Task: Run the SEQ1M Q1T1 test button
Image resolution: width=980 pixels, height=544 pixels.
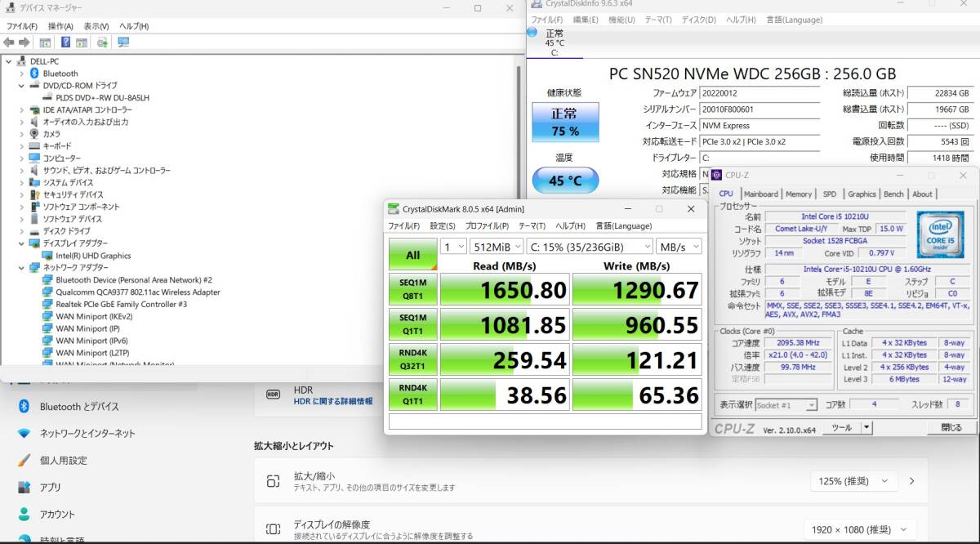Action: pyautogui.click(x=413, y=325)
